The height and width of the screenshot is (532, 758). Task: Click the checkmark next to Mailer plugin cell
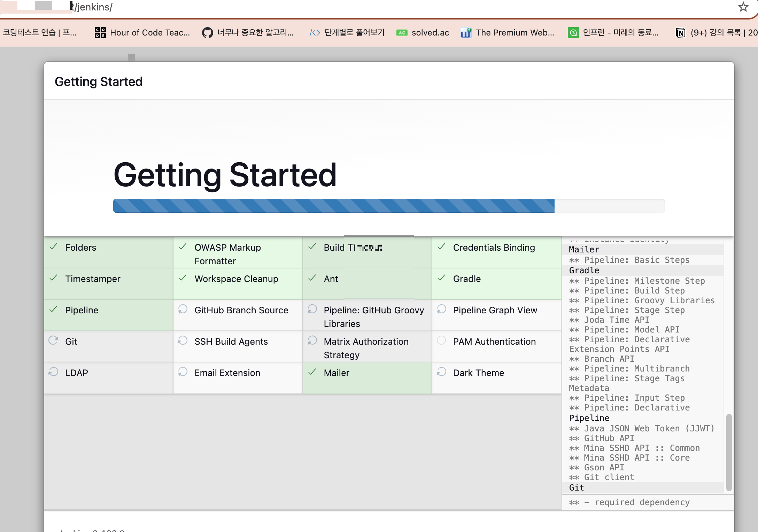[x=312, y=372]
